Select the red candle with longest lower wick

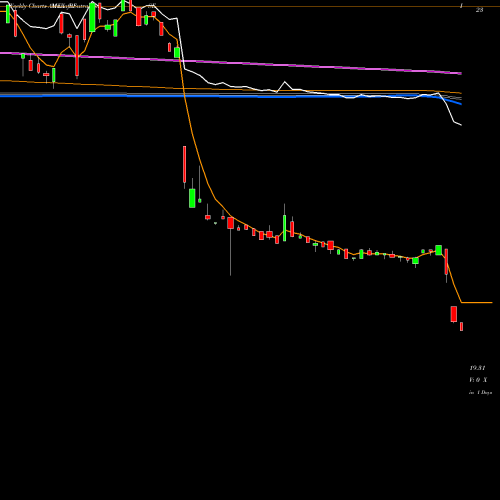(x=230, y=246)
